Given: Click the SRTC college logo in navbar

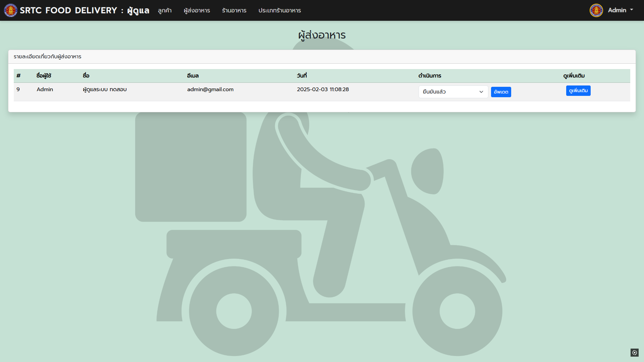Looking at the screenshot, I should (10, 10).
